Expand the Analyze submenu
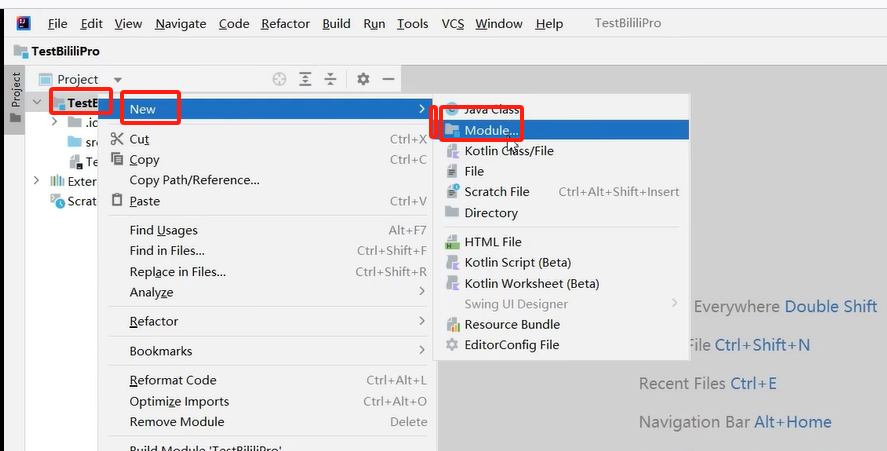 (268, 292)
